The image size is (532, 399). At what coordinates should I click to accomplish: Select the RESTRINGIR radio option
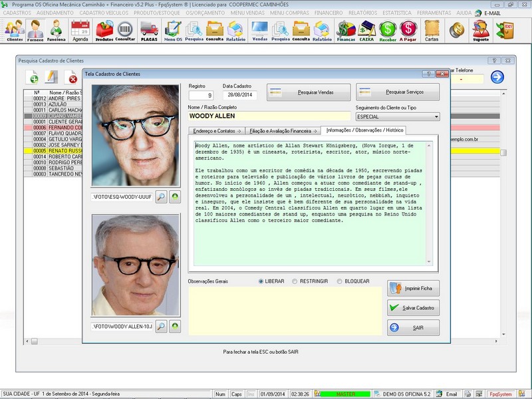point(295,281)
